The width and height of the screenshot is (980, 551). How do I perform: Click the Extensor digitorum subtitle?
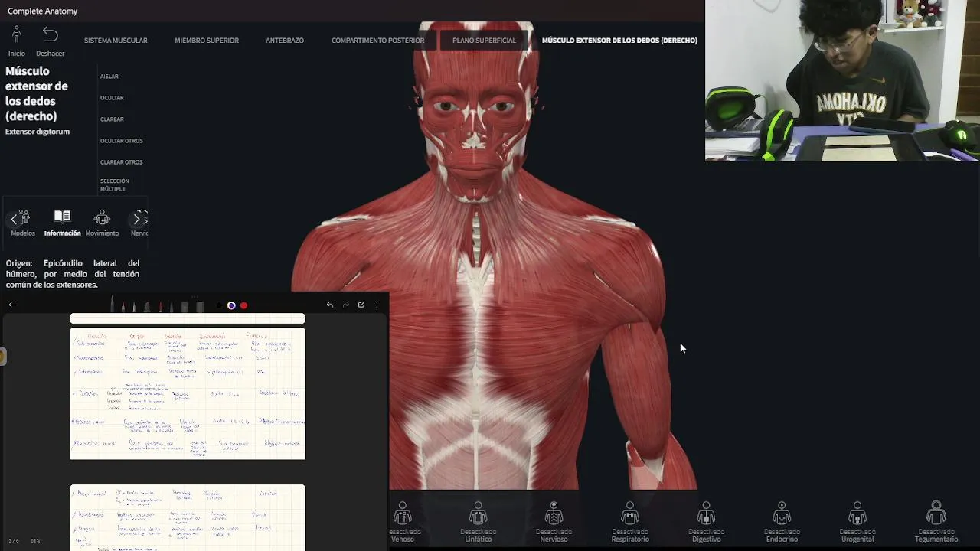click(x=38, y=132)
